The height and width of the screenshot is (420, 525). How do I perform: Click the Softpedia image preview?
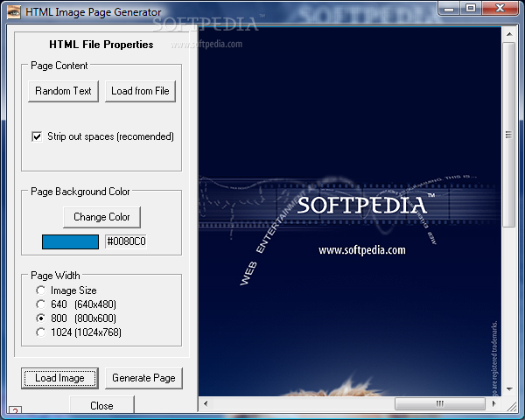350,212
